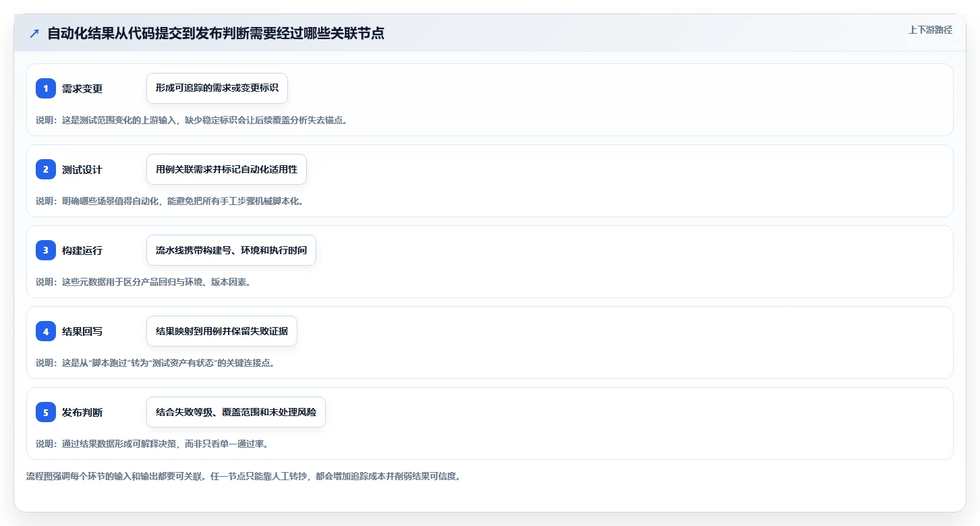This screenshot has width=980, height=526.
Task: Click the arrow icon beside the title
Action: (x=34, y=34)
